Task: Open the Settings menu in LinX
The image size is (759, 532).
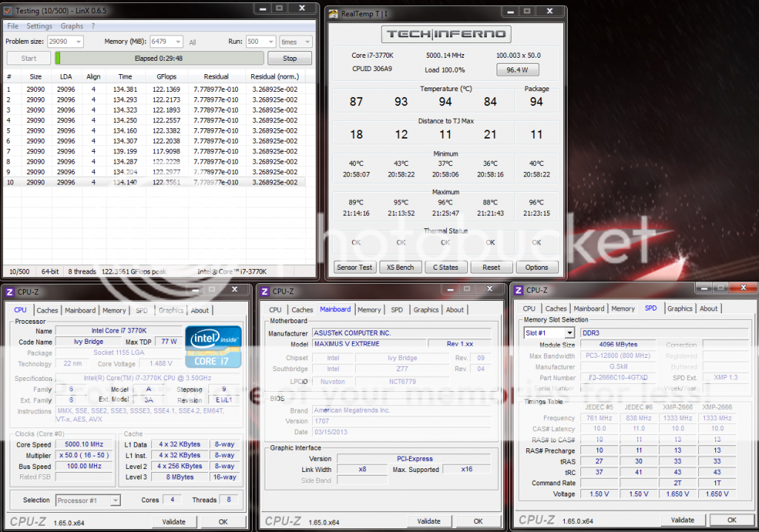Action: click(x=39, y=26)
